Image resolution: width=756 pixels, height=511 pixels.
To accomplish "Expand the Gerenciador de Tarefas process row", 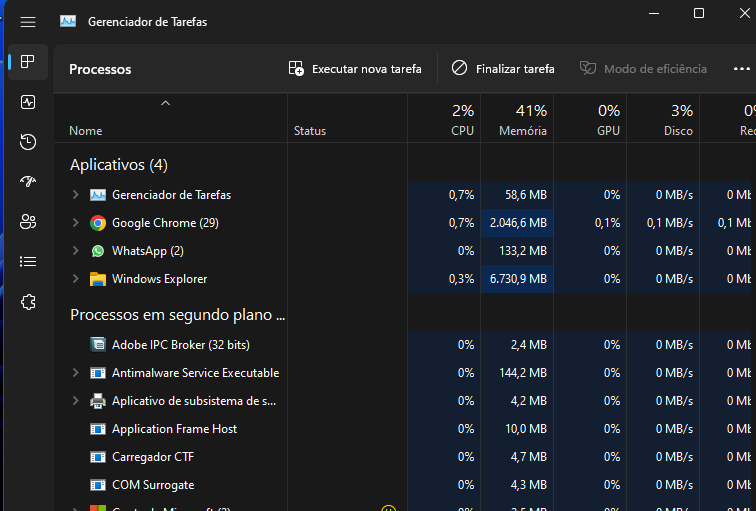I will coord(75,194).
